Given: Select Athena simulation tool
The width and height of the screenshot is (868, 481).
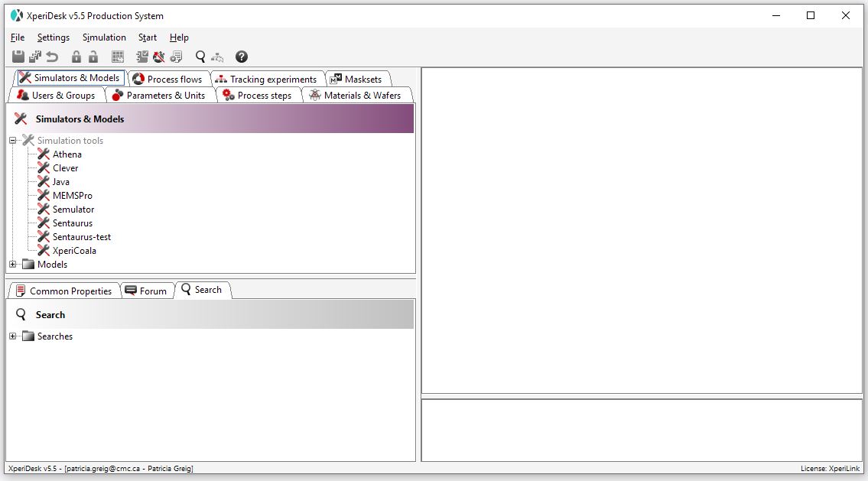Looking at the screenshot, I should pos(67,154).
